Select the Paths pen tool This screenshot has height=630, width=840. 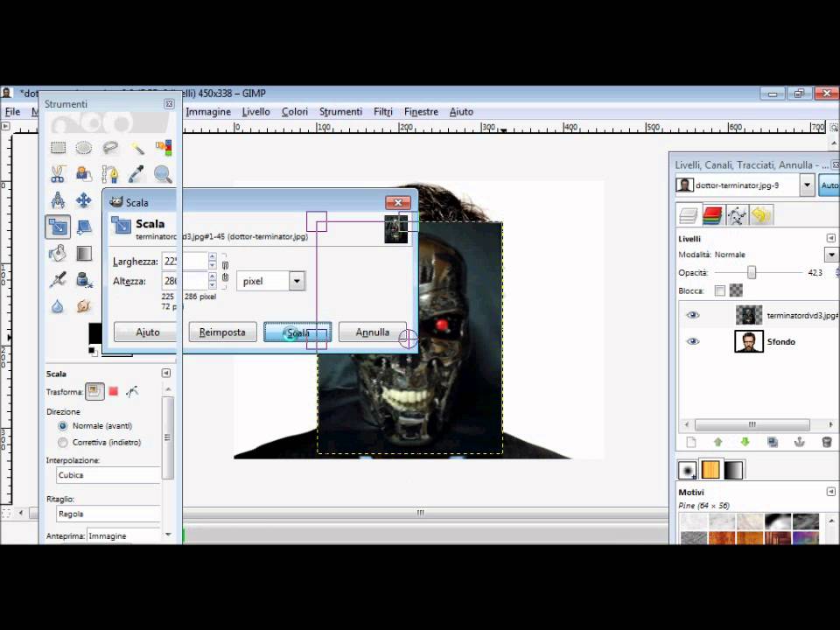pos(110,173)
